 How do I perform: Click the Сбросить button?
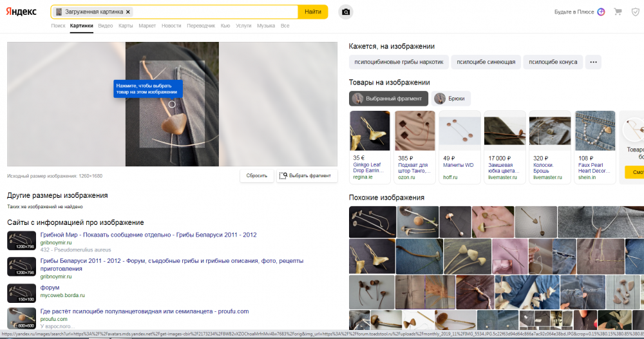click(257, 175)
